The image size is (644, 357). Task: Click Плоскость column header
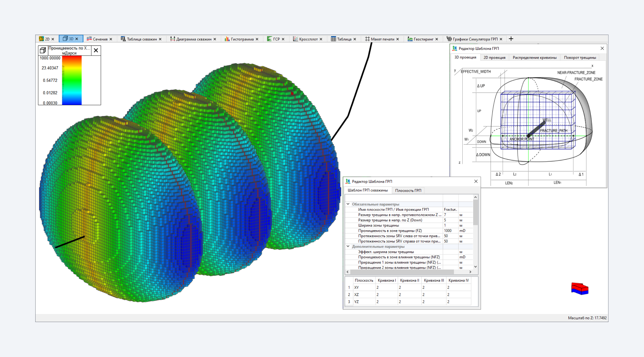point(364,280)
